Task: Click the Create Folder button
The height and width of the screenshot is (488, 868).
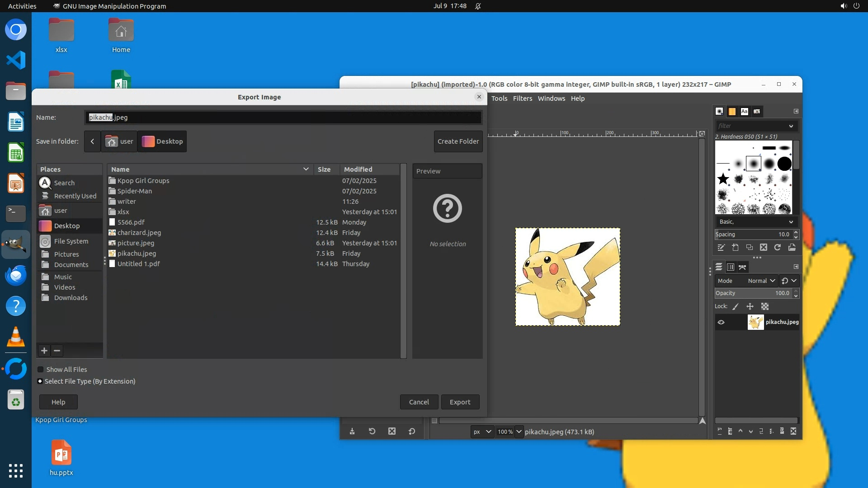Action: 458,141
